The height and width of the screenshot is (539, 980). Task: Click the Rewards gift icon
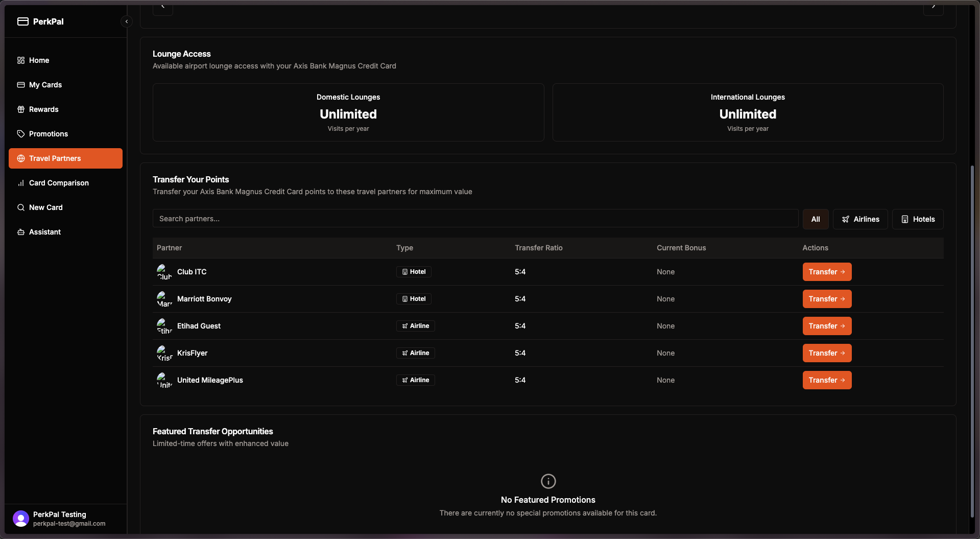21,109
